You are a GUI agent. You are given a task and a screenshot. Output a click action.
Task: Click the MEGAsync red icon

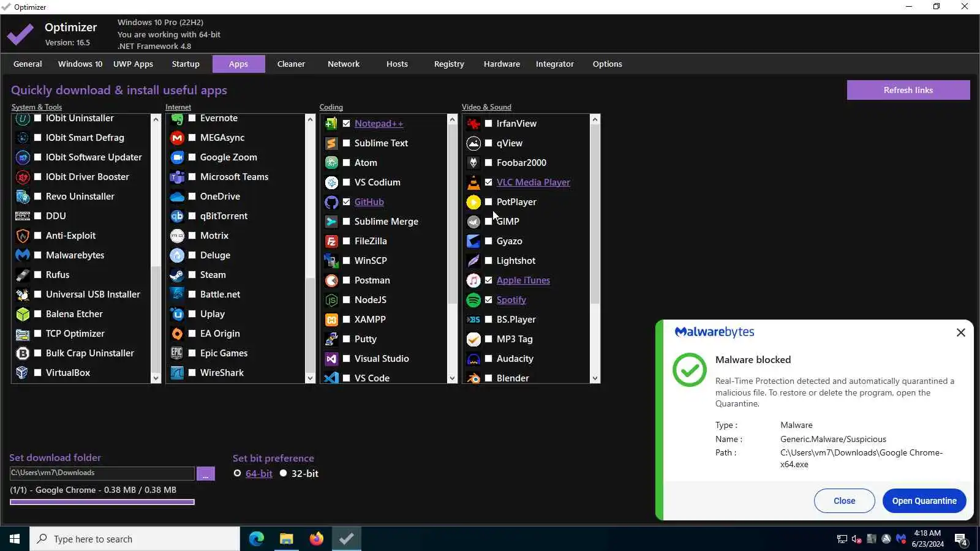[x=177, y=138]
